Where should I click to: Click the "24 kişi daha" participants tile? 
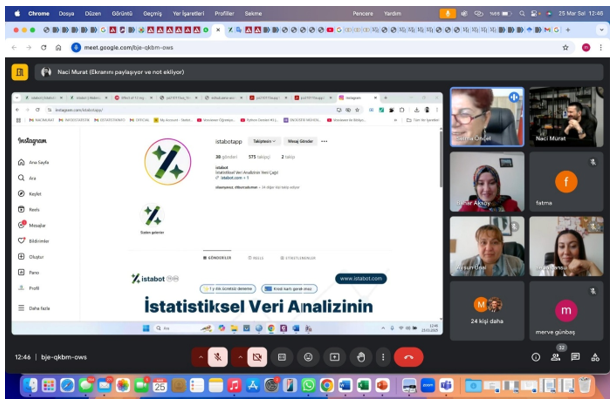tap(486, 309)
